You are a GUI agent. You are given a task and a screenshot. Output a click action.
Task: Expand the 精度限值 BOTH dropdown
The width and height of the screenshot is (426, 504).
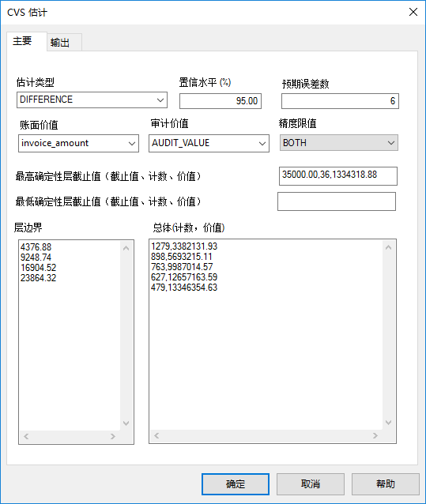point(338,143)
